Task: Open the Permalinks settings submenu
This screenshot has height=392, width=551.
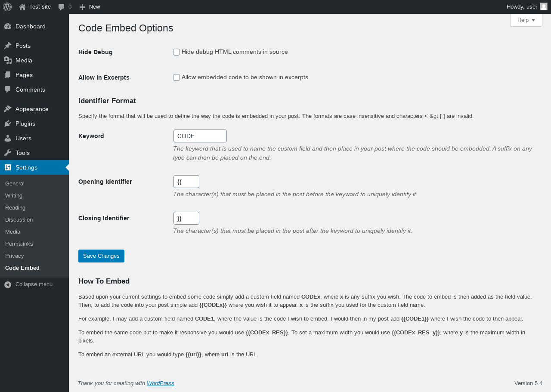Action: coord(19,244)
